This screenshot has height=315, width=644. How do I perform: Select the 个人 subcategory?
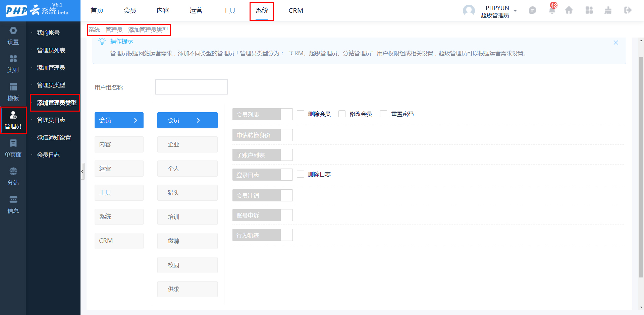click(187, 169)
